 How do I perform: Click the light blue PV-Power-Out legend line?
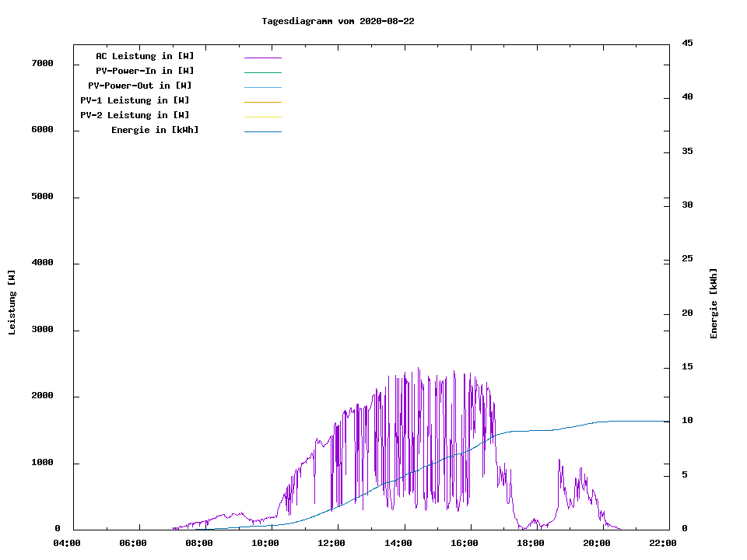262,87
